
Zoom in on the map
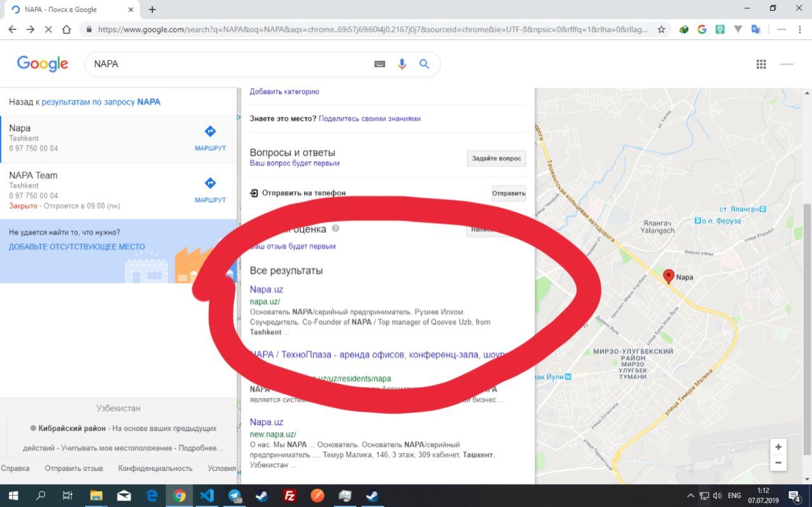(778, 447)
